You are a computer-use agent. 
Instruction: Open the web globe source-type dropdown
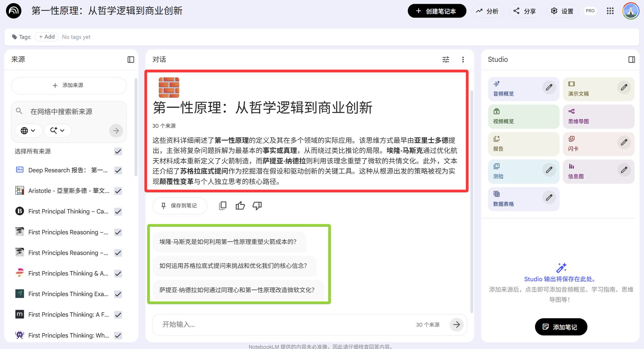[x=28, y=130]
